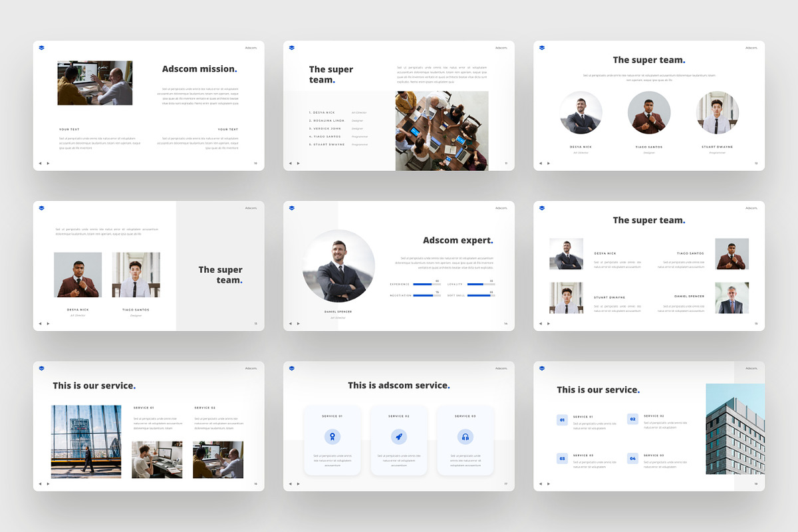Click the blue logo icon on the Adscom mission slide
This screenshot has width=798, height=532.
click(x=41, y=48)
